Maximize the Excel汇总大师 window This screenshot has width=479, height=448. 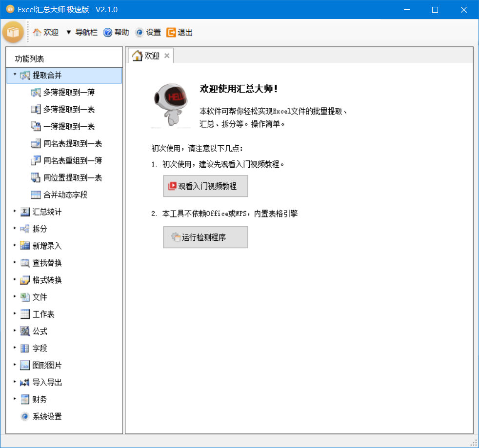tap(435, 9)
